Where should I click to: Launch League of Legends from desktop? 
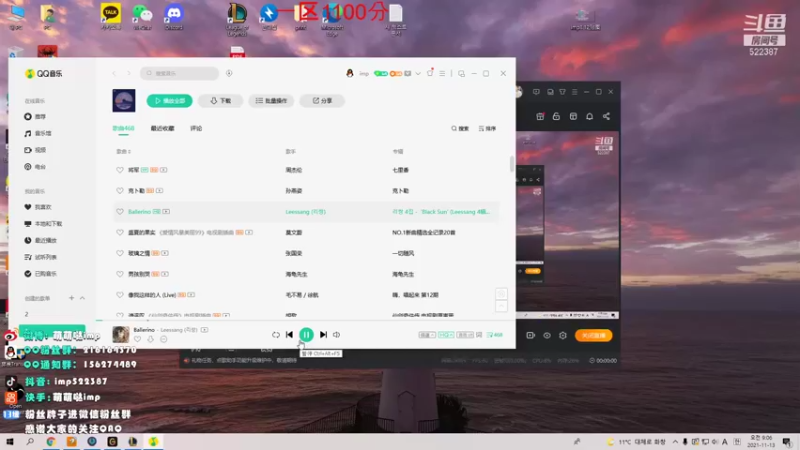point(237,19)
